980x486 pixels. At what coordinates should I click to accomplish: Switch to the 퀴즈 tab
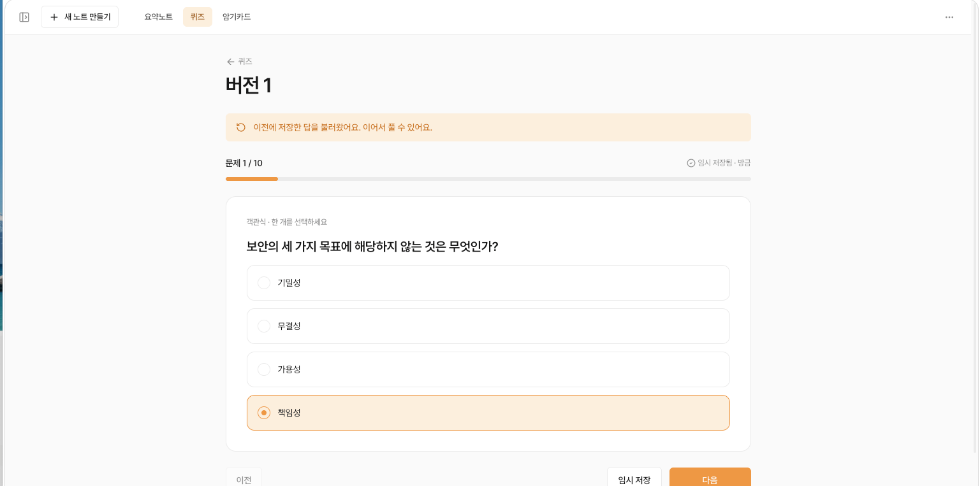(198, 17)
